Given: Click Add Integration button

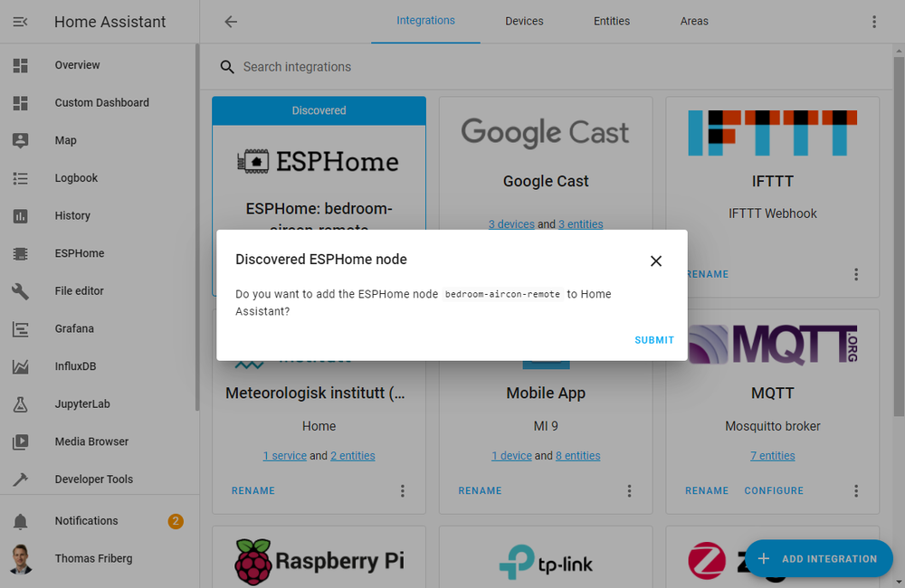Looking at the screenshot, I should point(819,558).
